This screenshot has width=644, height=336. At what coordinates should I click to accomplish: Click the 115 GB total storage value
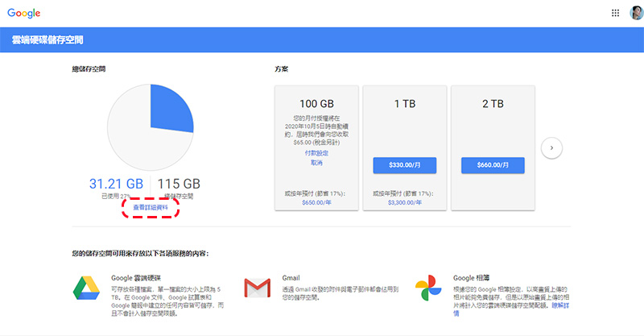click(x=179, y=184)
